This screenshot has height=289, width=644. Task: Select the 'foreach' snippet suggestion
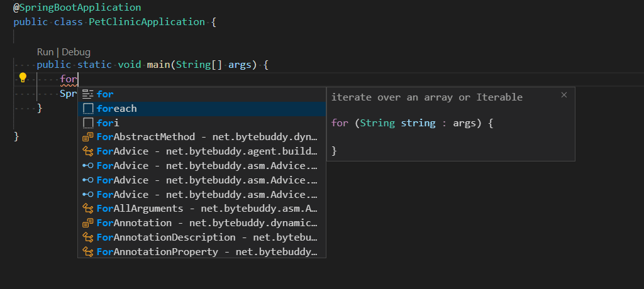click(x=117, y=109)
